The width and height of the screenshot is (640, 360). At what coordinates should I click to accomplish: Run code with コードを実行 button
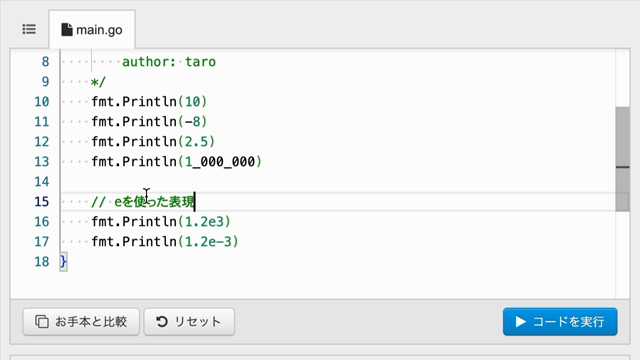coord(560,322)
